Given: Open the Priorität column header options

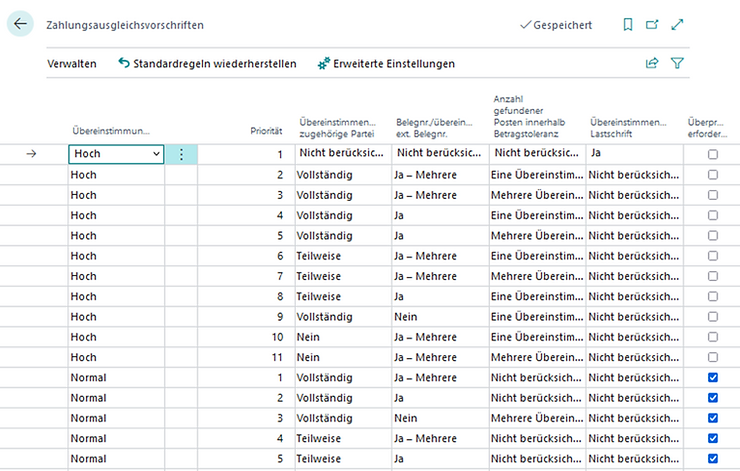Looking at the screenshot, I should tap(266, 131).
